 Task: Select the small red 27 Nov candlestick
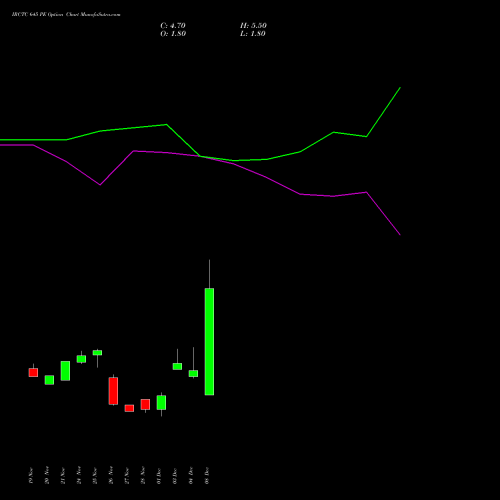[129, 408]
